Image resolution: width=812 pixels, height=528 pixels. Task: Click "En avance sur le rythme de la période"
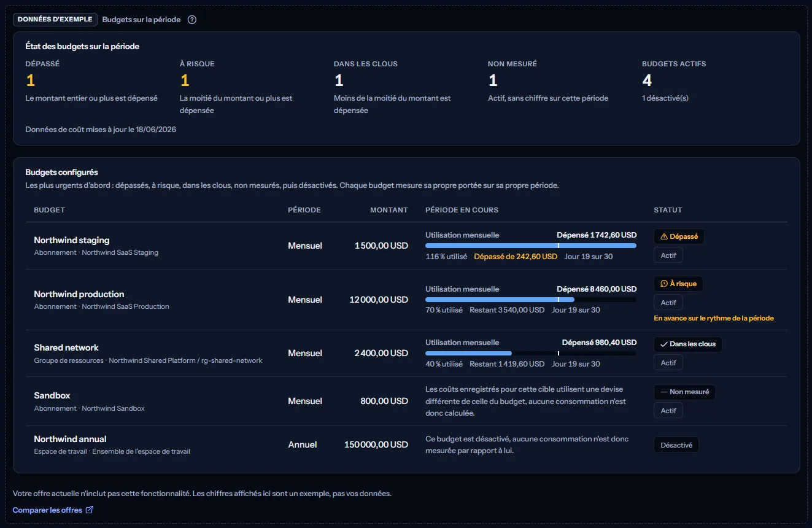(714, 319)
